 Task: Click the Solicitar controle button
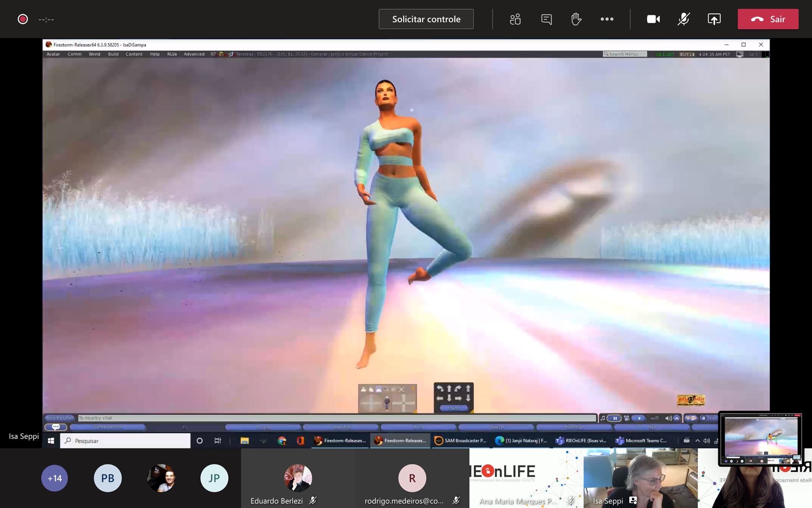(426, 19)
